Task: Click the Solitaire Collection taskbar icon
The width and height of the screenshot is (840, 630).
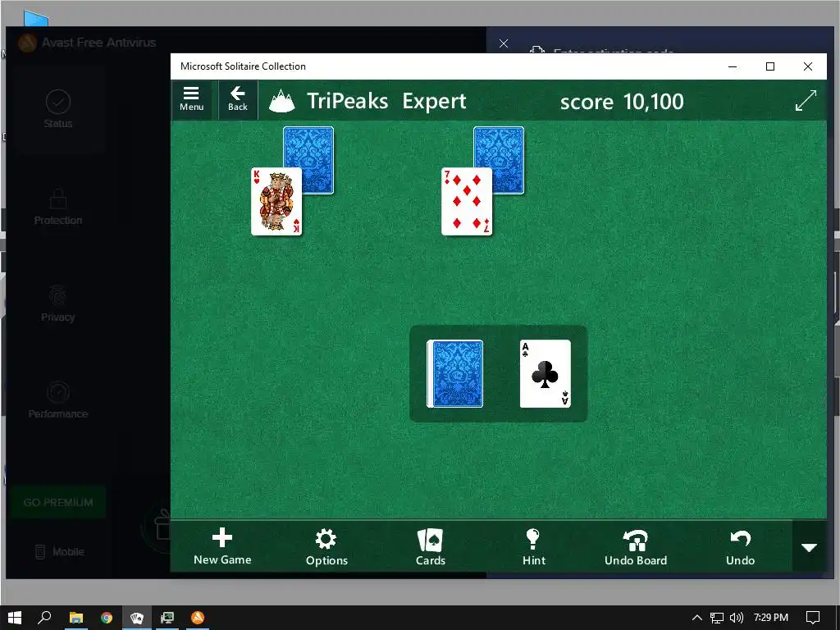Action: pos(137,618)
